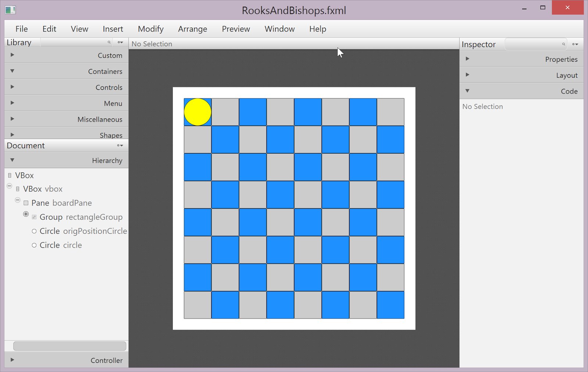Expand the Shapes library section
This screenshot has height=372, width=588.
[x=12, y=135]
